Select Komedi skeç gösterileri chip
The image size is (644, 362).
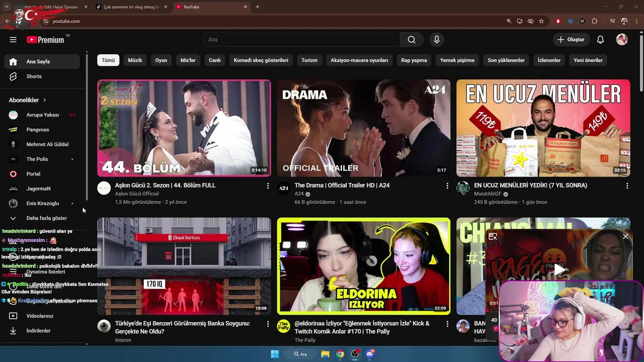[261, 60]
